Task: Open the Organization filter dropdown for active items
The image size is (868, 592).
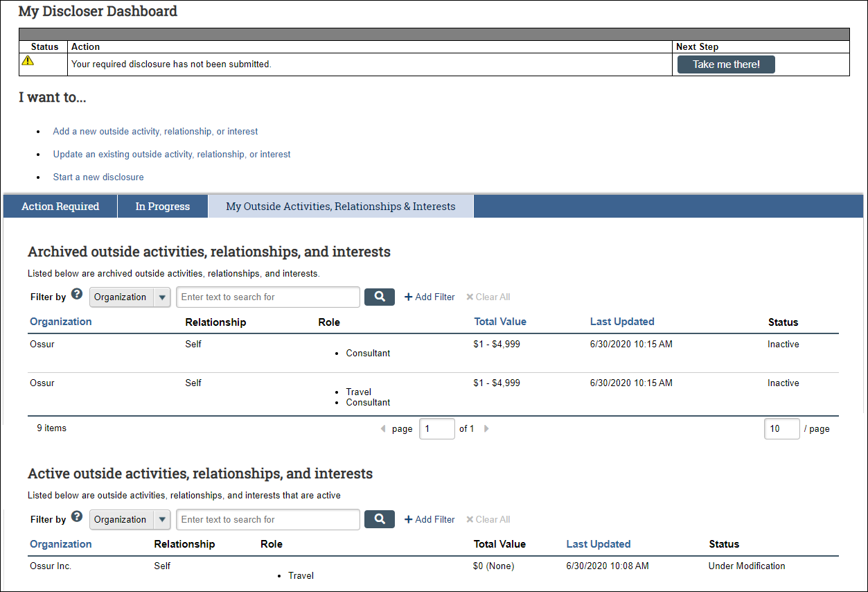Action: [x=161, y=519]
